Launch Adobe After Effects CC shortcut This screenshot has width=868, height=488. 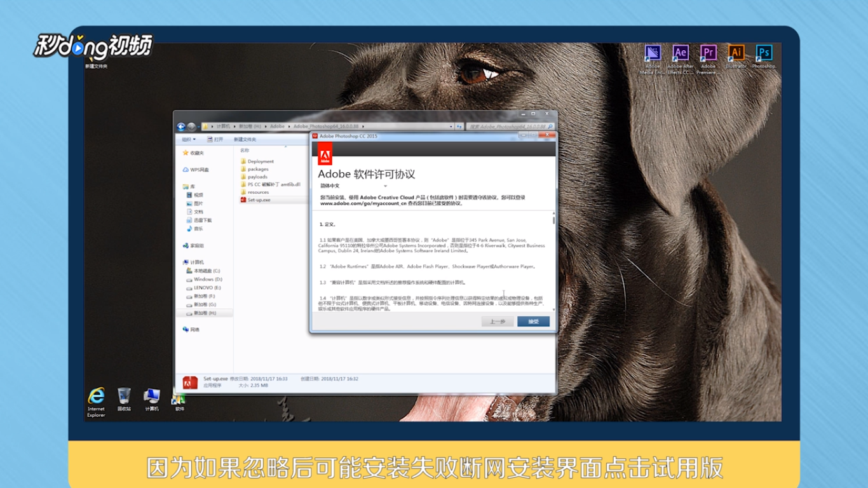click(681, 60)
